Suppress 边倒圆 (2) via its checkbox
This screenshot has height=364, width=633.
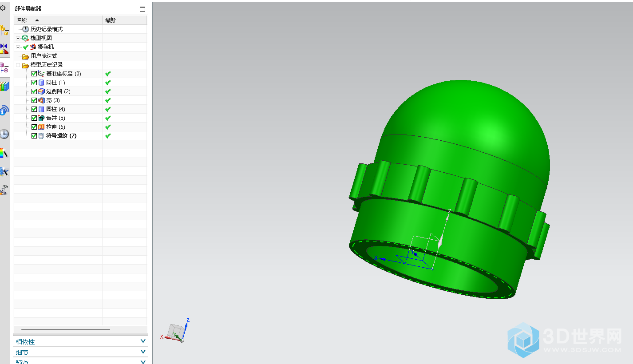34,91
